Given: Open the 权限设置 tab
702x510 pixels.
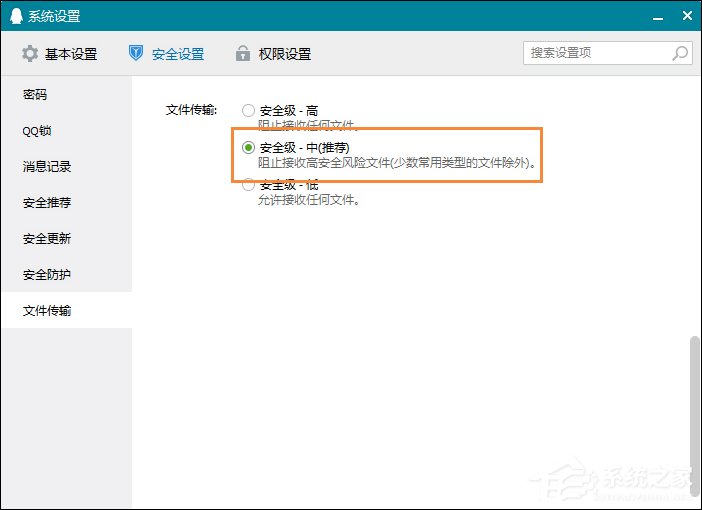Looking at the screenshot, I should click(x=285, y=54).
